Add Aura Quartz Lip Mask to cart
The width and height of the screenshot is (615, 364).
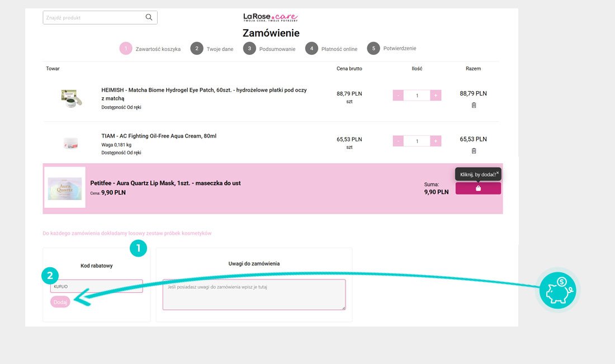(478, 188)
